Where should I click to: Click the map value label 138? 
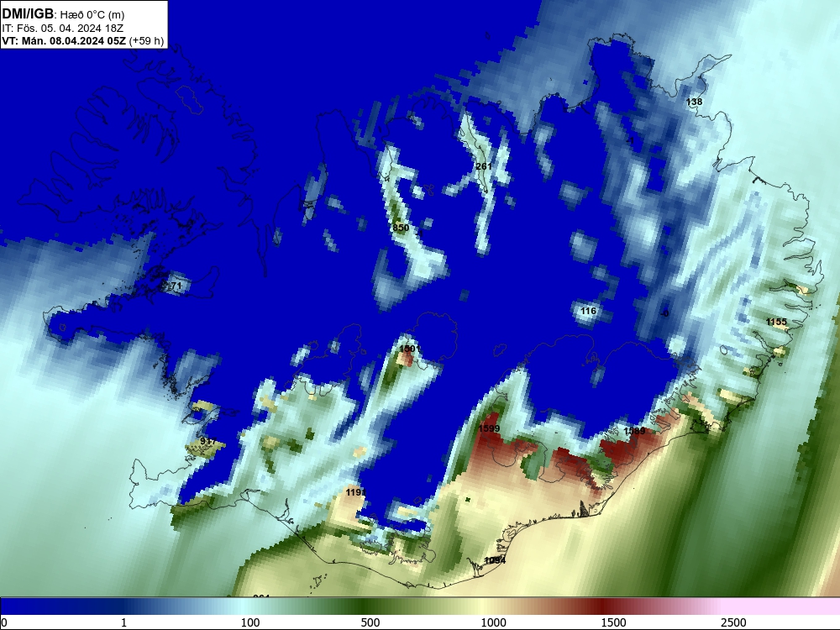point(694,102)
